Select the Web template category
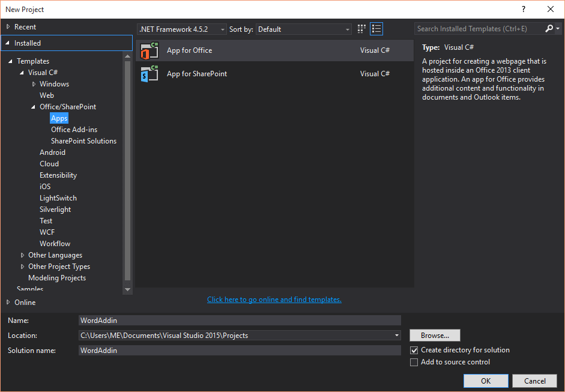 [x=47, y=95]
